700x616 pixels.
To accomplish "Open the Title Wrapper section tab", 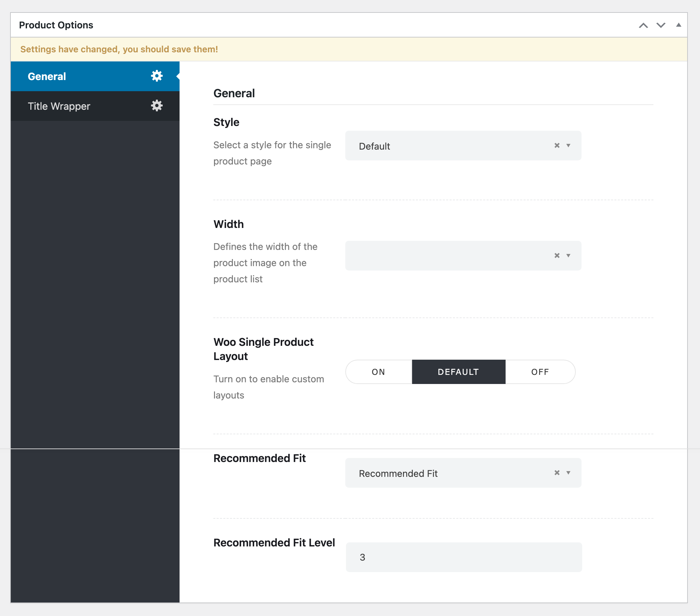I will pyautogui.click(x=59, y=106).
